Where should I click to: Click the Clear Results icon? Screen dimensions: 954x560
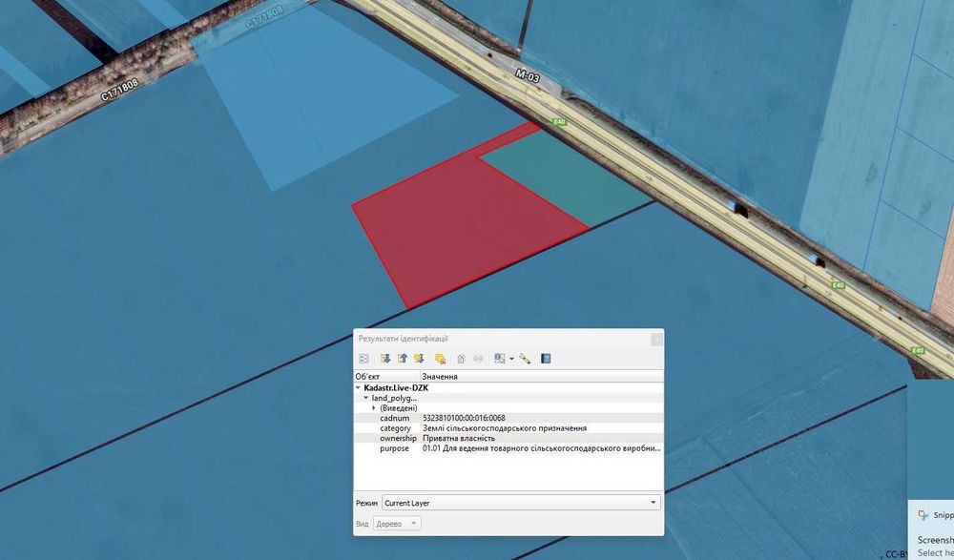click(441, 359)
